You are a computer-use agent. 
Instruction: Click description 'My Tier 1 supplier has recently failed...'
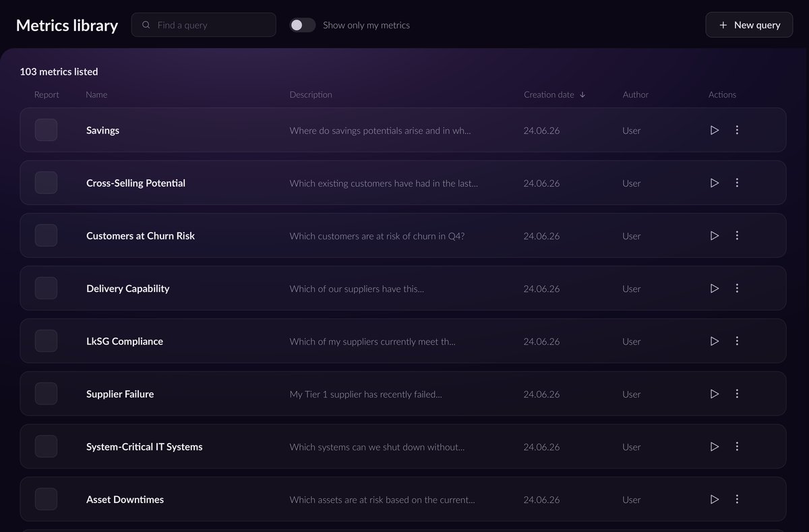point(366,394)
